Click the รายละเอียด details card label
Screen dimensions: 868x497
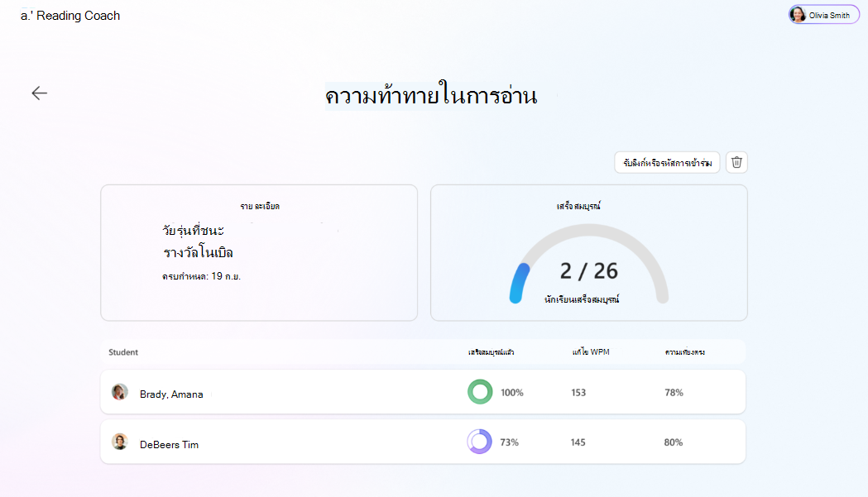[260, 206]
